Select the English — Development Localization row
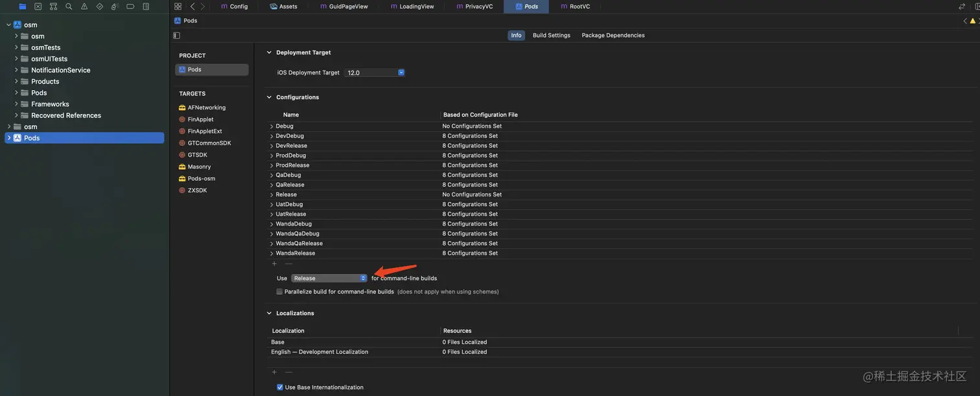Image resolution: width=980 pixels, height=396 pixels. coord(619,352)
